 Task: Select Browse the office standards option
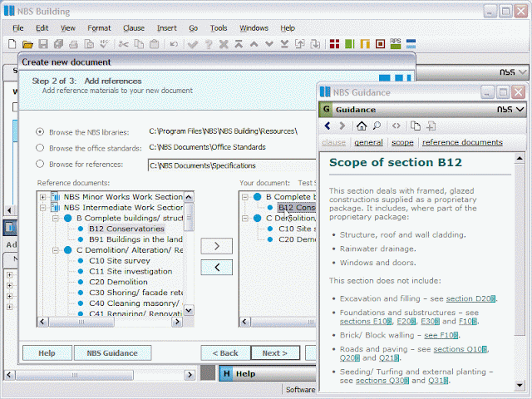[40, 148]
